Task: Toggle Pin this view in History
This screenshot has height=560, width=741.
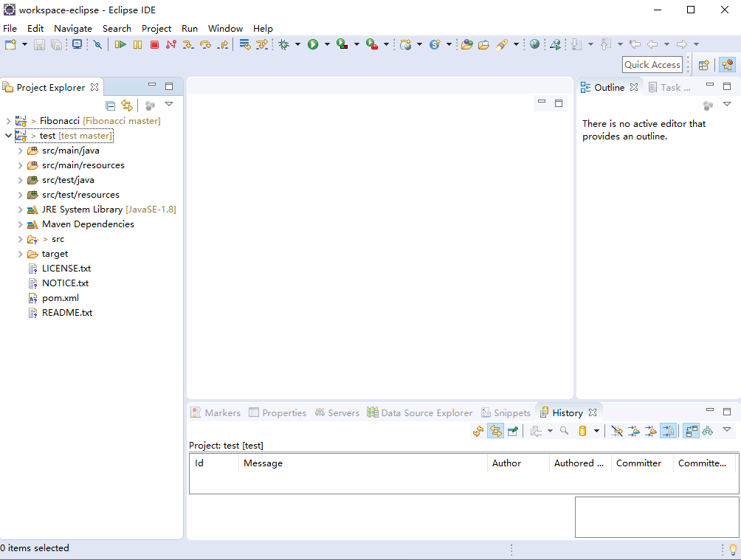Action: click(512, 431)
